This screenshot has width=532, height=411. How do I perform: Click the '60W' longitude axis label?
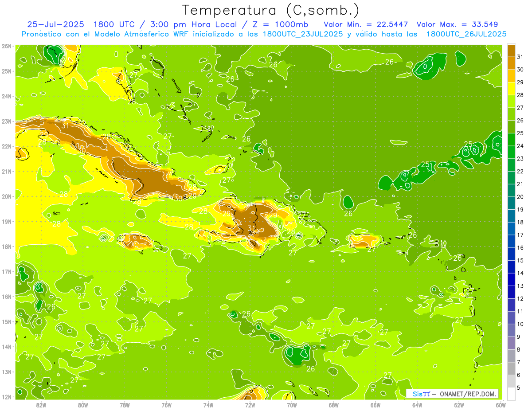[501, 405]
